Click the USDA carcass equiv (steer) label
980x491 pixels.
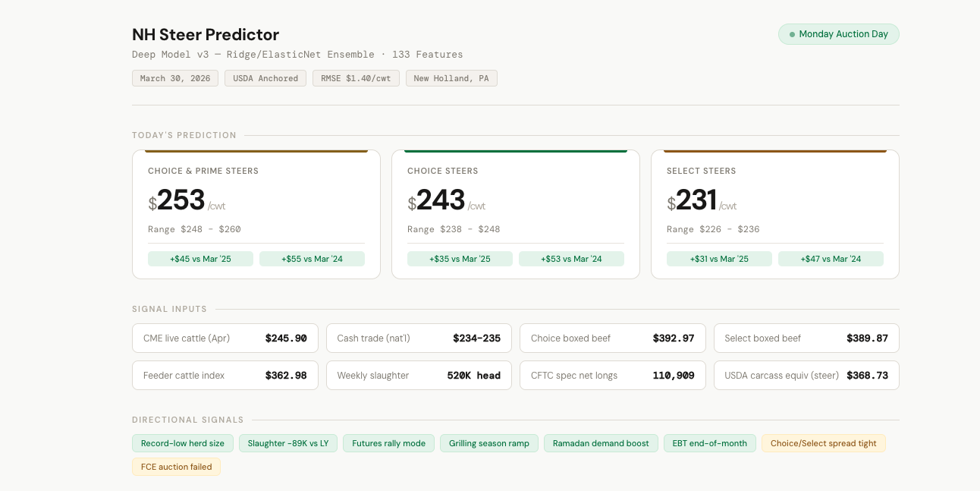(x=782, y=376)
